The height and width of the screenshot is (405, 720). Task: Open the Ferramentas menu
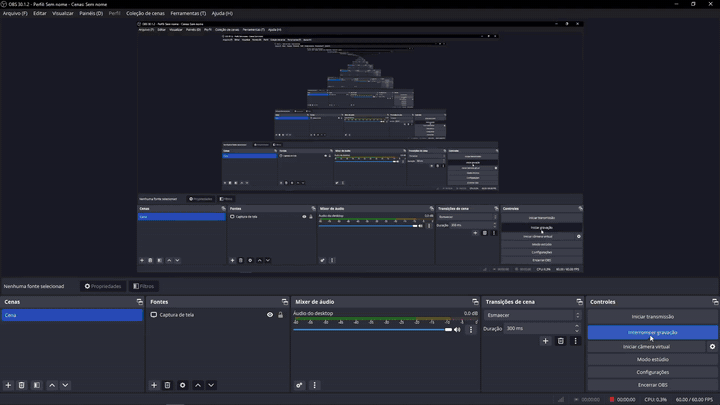188,13
